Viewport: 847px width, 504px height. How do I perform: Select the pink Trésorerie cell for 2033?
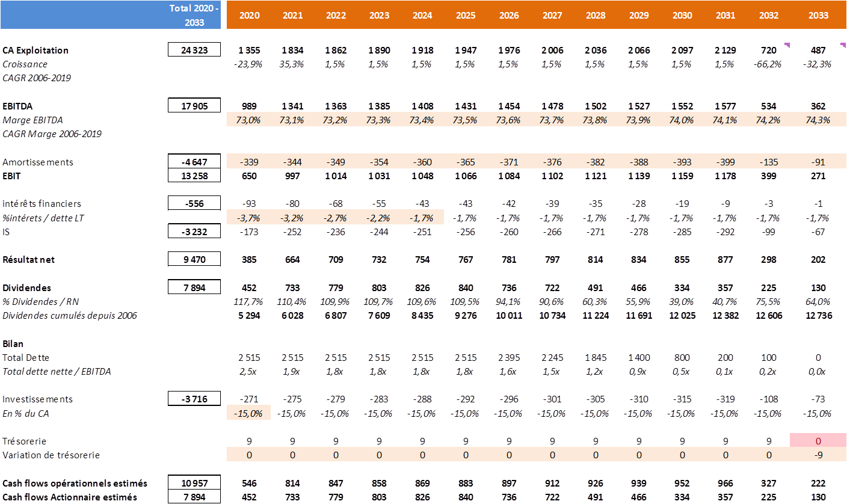point(819,441)
